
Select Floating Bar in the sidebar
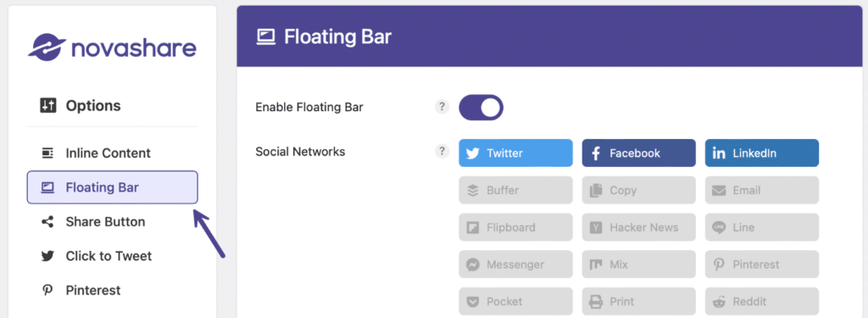113,187
